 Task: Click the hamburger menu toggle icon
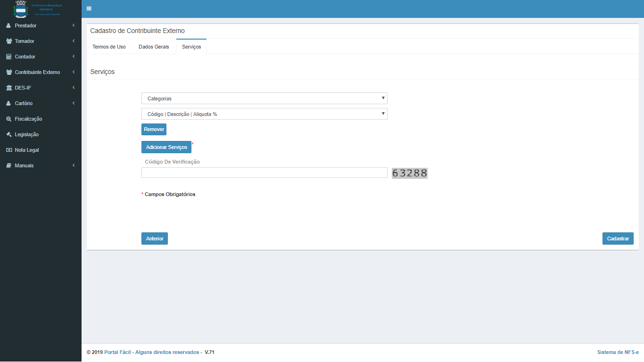89,8
